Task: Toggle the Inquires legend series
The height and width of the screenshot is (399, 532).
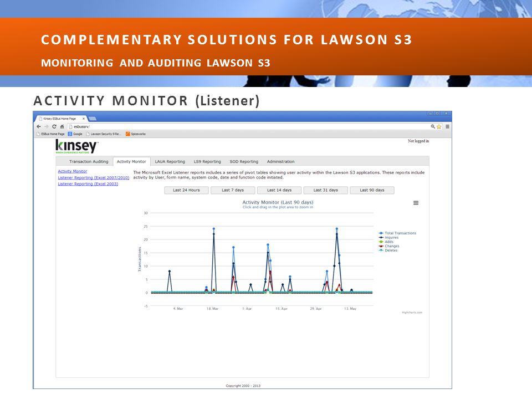Action: tap(389, 238)
